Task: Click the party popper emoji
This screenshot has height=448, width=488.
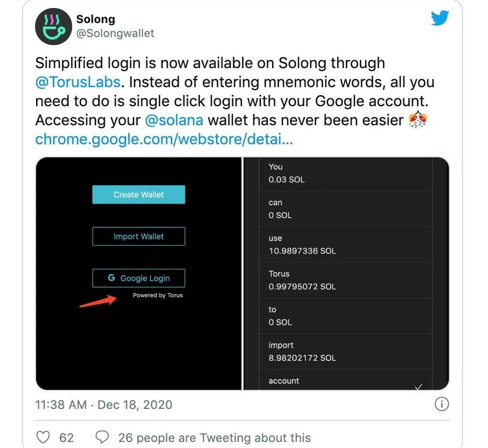Action: 417,121
